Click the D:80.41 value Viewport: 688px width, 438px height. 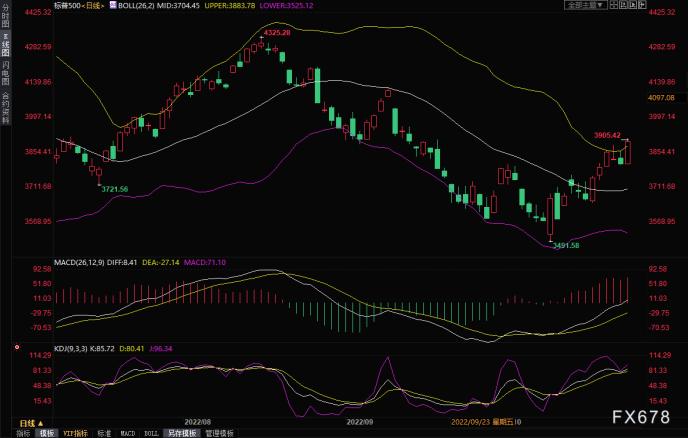pyautogui.click(x=132, y=349)
